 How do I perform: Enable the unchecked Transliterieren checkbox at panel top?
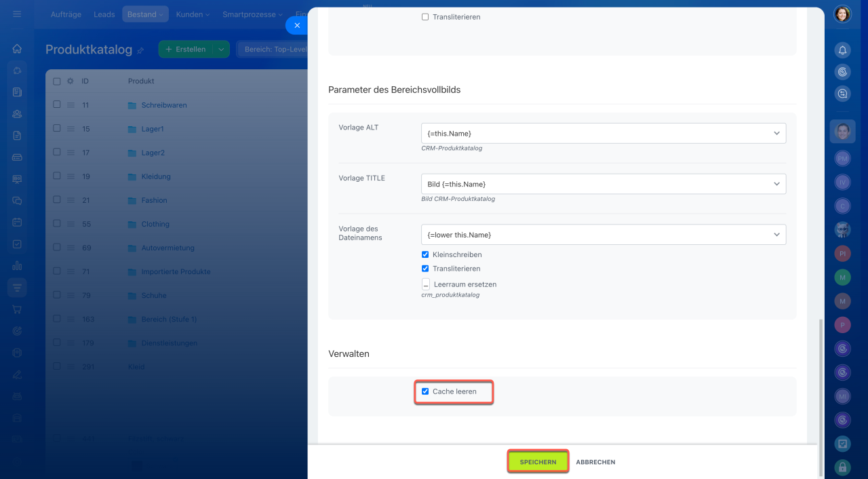[425, 17]
